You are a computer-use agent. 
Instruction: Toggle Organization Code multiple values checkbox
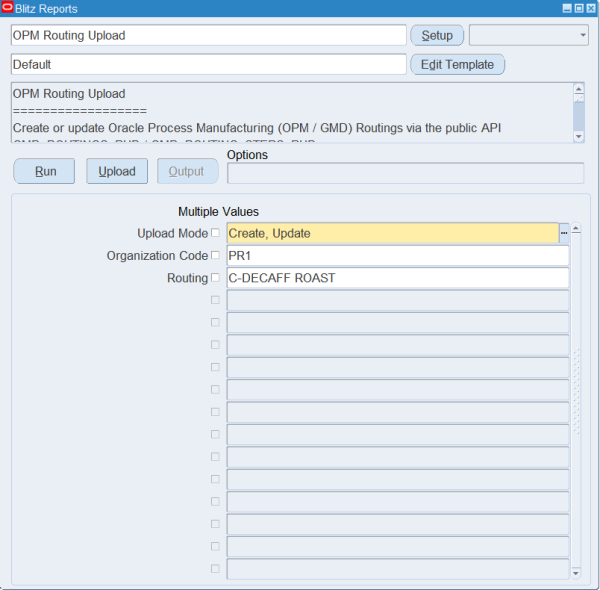[x=215, y=255]
